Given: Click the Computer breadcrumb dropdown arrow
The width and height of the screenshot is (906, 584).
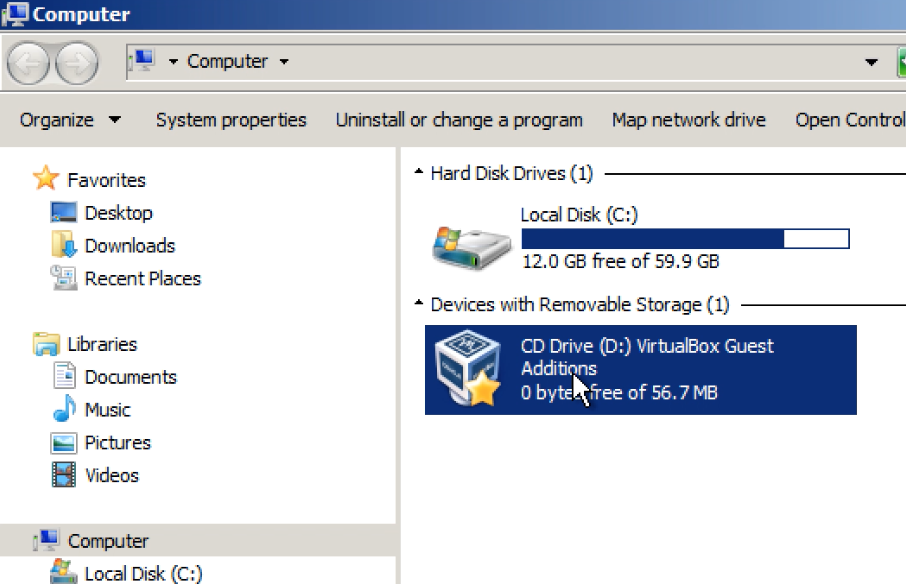Looking at the screenshot, I should pos(284,62).
